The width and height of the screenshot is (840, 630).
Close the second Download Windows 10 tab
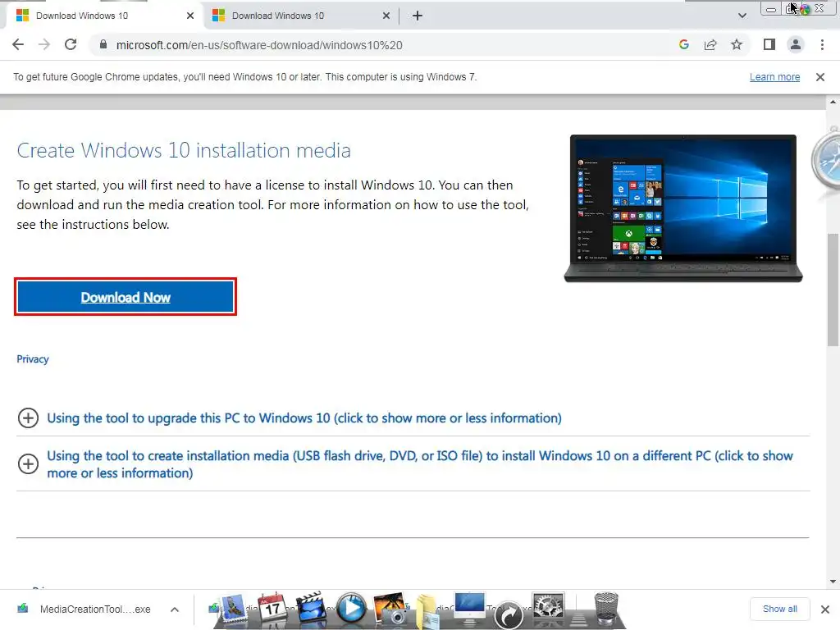tap(386, 16)
